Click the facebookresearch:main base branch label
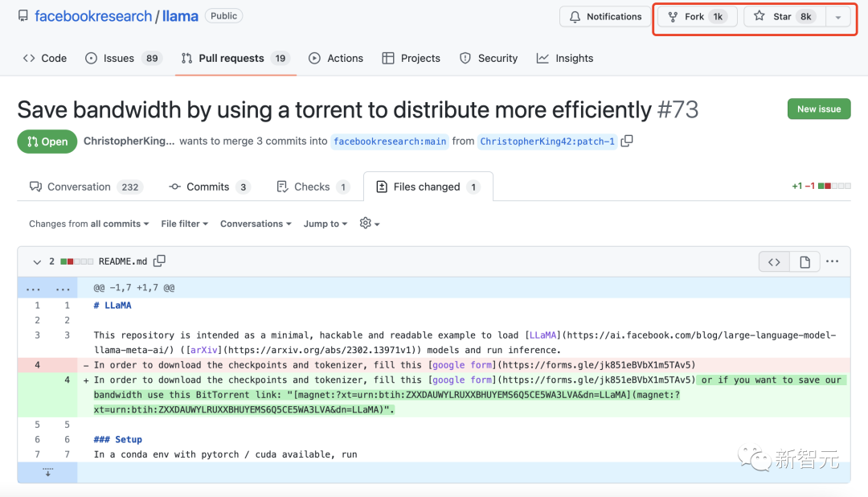This screenshot has height=497, width=868. pyautogui.click(x=390, y=142)
